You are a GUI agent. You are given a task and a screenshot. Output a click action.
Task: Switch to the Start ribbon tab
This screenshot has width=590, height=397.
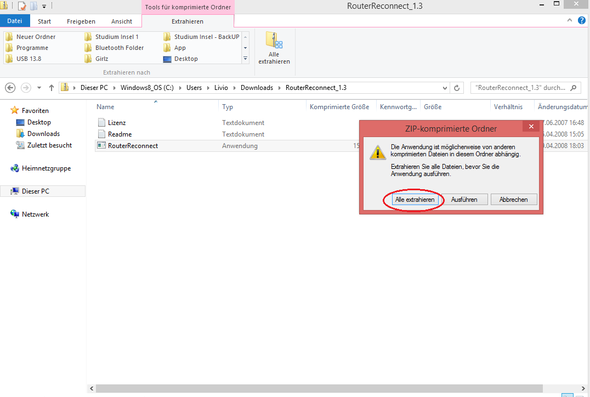pyautogui.click(x=44, y=21)
